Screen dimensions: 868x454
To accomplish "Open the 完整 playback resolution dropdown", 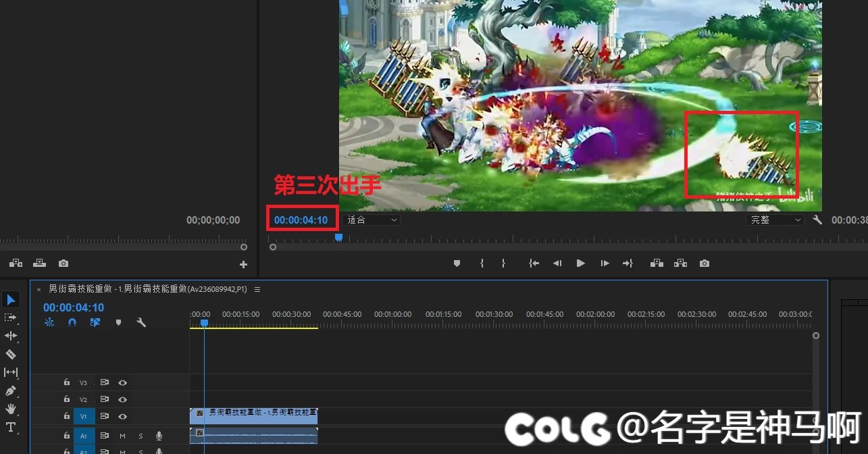I will coord(775,220).
